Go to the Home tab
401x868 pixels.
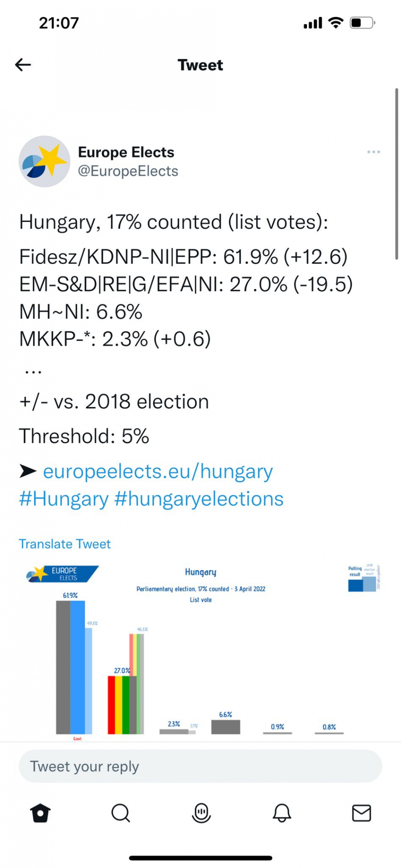[x=40, y=813]
